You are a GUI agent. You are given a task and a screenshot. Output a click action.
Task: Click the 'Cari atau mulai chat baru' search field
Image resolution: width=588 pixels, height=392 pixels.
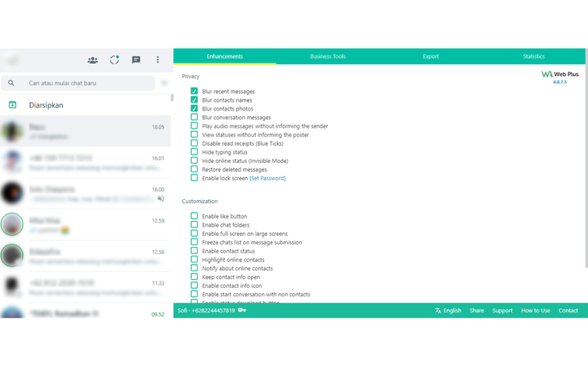86,82
